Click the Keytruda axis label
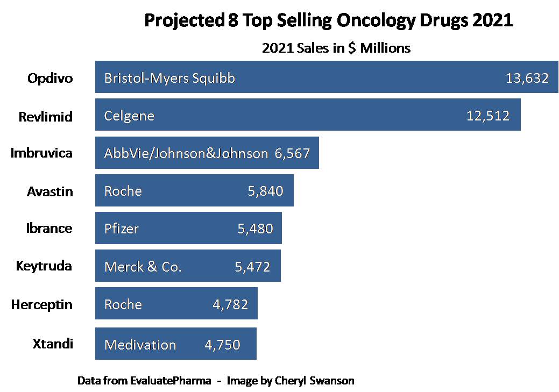 click(x=44, y=266)
